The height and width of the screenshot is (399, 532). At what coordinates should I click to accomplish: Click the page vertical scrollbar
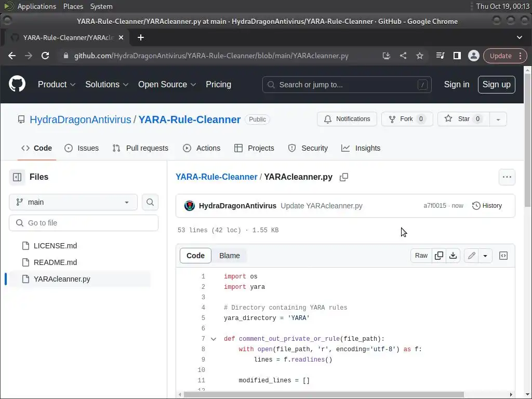point(527,140)
